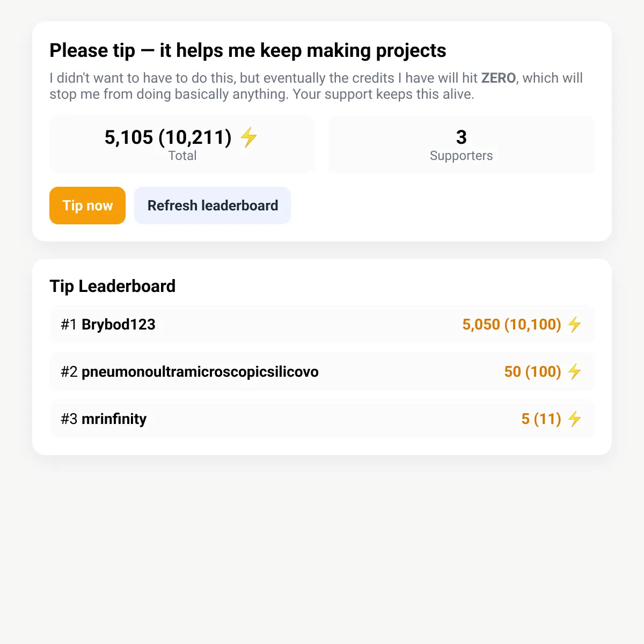Click the lightning icon next to 50 (100)
644x644 pixels.
[x=575, y=371]
